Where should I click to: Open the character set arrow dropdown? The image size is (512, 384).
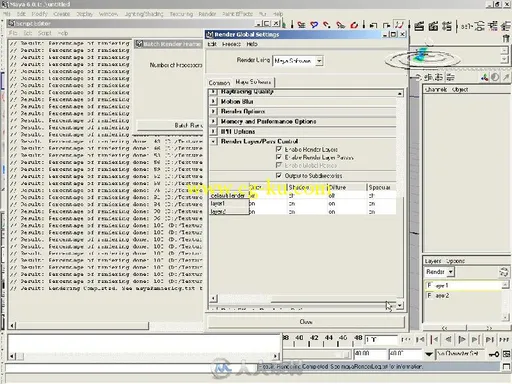click(429, 354)
